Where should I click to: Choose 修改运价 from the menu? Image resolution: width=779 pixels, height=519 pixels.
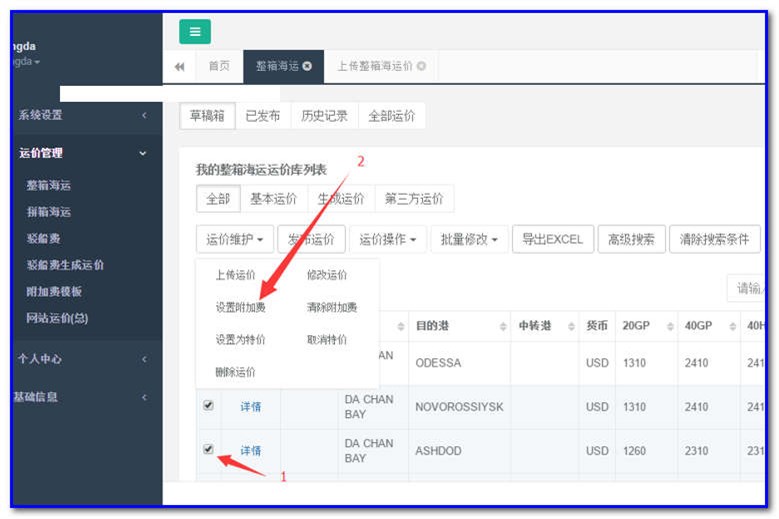[327, 275]
